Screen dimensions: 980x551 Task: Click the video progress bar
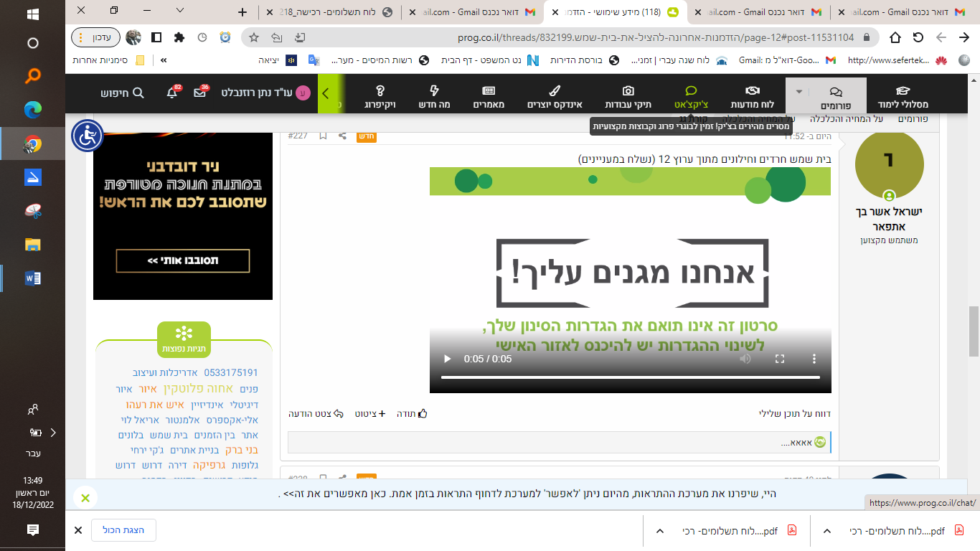click(x=631, y=377)
